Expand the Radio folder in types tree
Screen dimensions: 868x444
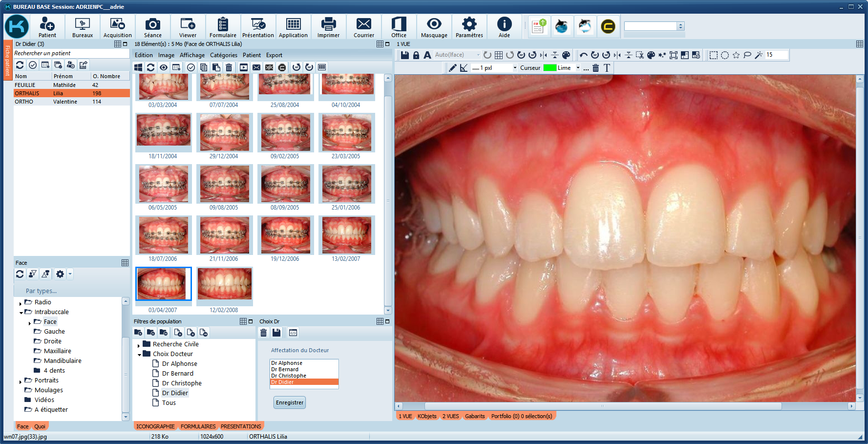21,303
